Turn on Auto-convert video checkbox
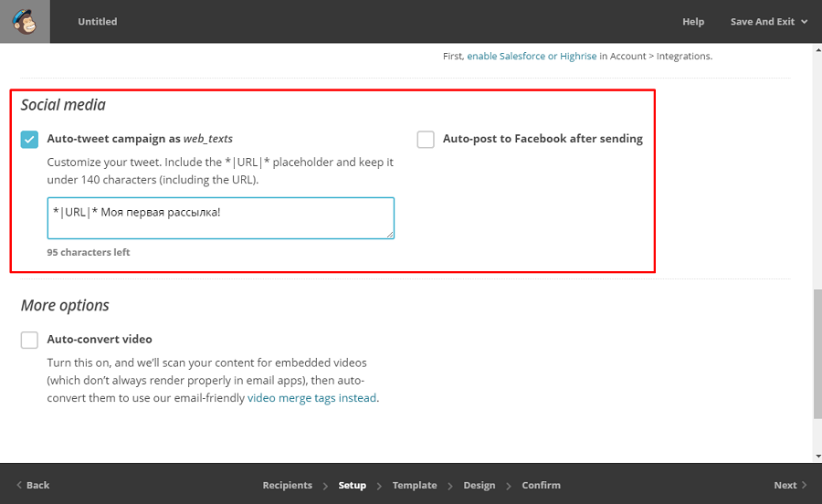This screenshot has width=822, height=504. 30,340
